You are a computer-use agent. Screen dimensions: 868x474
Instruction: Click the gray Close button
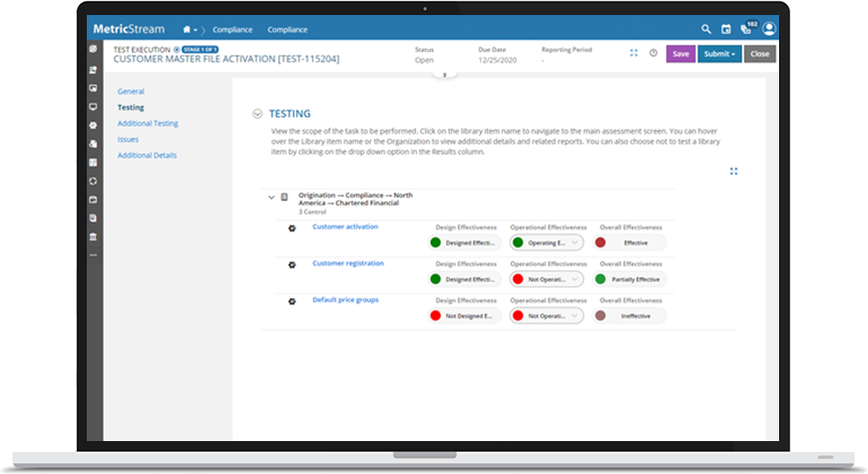(759, 54)
